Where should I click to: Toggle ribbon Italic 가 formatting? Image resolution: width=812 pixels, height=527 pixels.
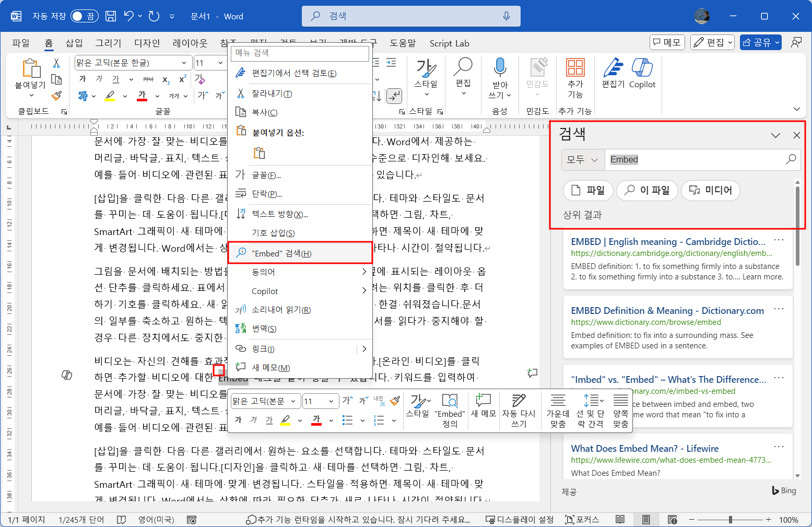point(99,79)
